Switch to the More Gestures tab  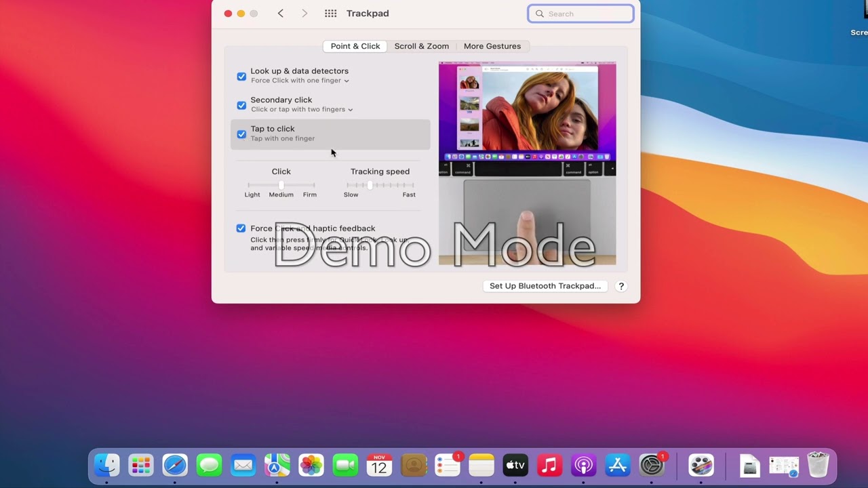[492, 46]
